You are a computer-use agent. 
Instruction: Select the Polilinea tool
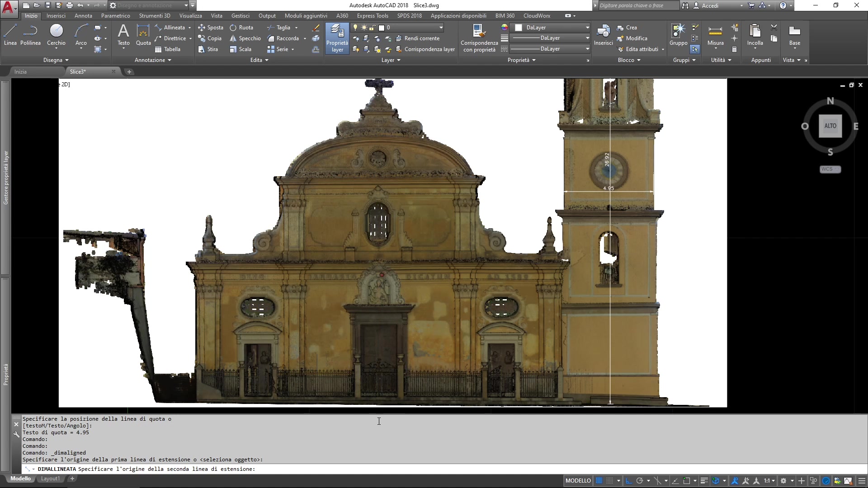[30, 35]
